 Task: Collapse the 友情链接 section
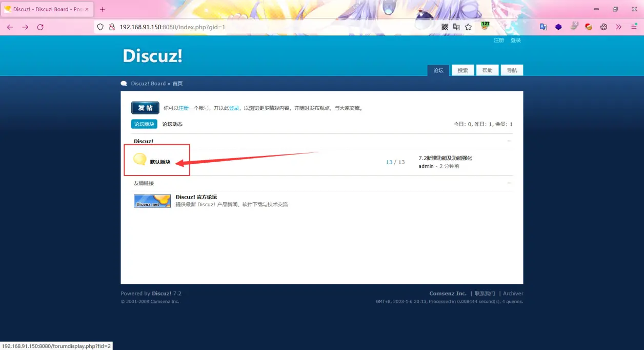(509, 183)
